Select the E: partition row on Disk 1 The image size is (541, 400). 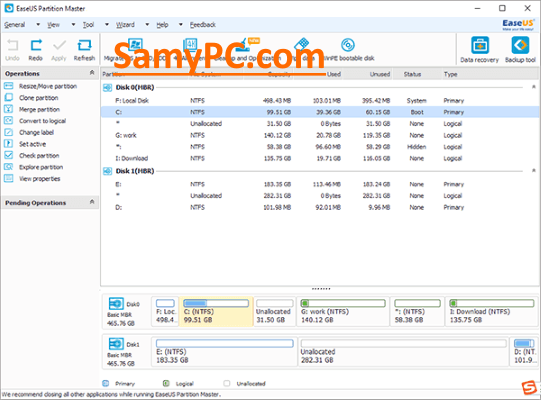(320, 184)
